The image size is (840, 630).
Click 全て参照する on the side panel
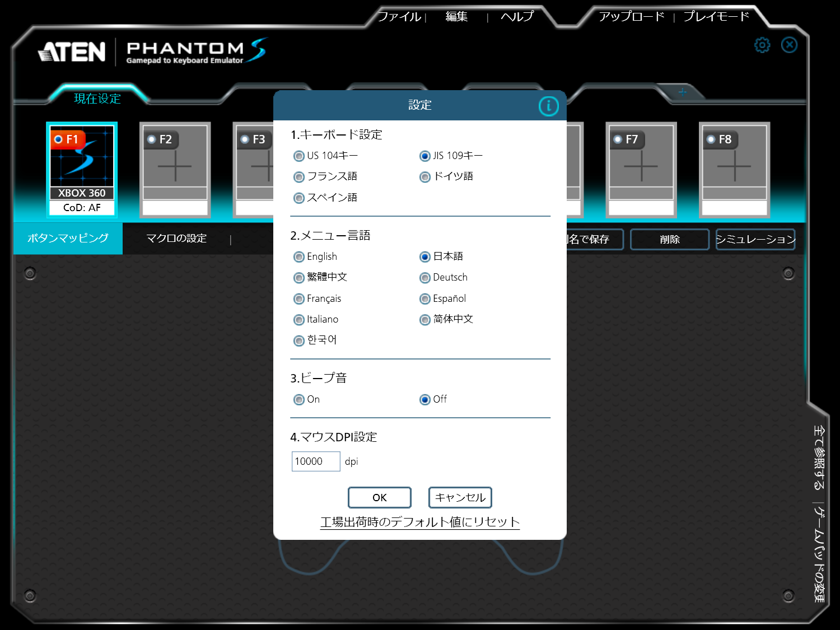tap(819, 458)
